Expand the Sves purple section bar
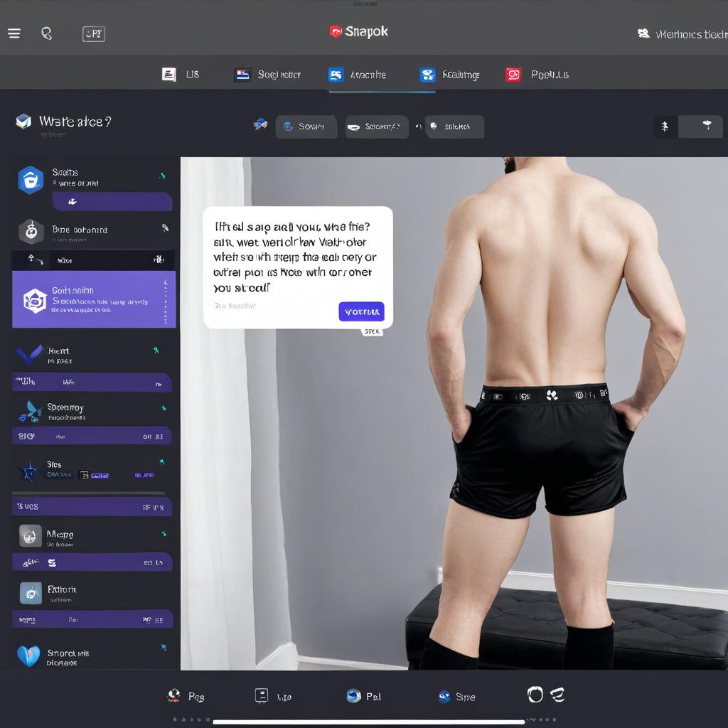 coord(92,507)
